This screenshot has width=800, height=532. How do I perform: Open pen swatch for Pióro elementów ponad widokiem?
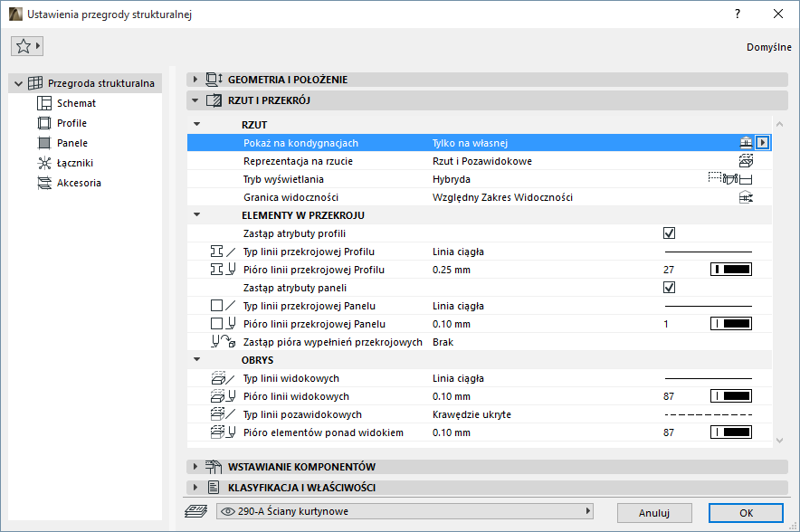click(731, 432)
